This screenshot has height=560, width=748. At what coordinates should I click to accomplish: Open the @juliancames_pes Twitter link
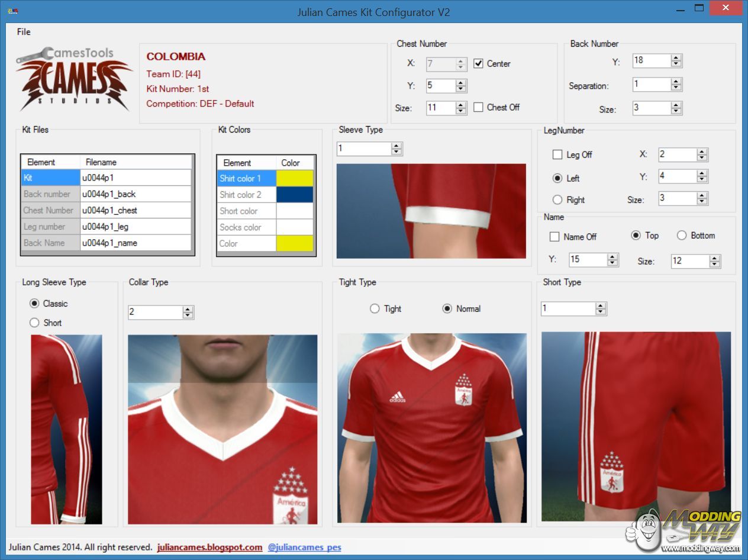tap(304, 548)
